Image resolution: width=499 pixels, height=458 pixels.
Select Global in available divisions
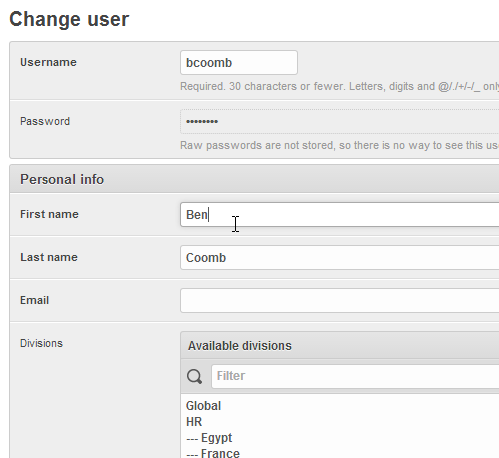point(203,406)
